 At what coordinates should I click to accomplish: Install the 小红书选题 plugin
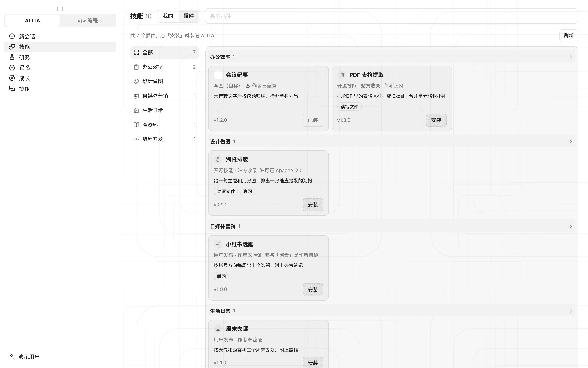coord(313,290)
